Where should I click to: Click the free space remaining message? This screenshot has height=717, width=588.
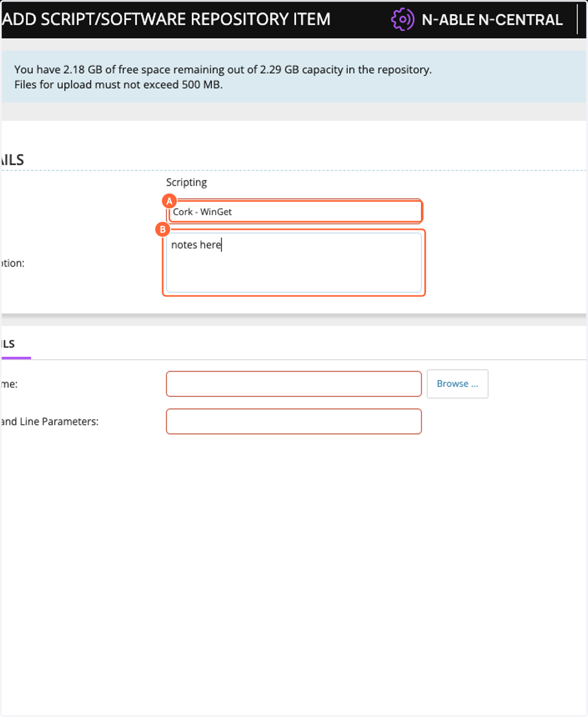223,70
